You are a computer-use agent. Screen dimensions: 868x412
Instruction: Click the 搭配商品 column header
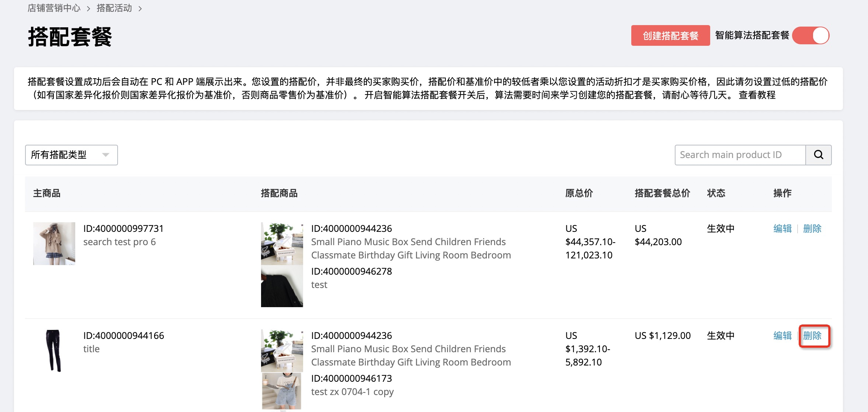pyautogui.click(x=279, y=193)
